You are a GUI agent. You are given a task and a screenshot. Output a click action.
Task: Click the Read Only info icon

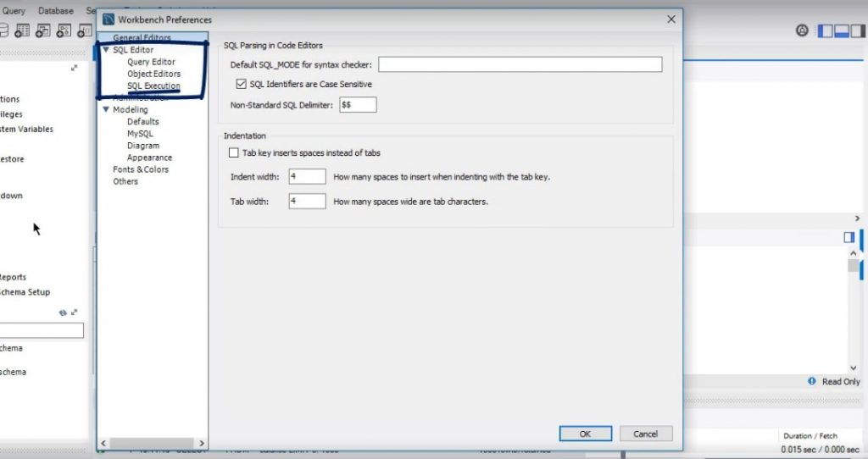pos(812,382)
